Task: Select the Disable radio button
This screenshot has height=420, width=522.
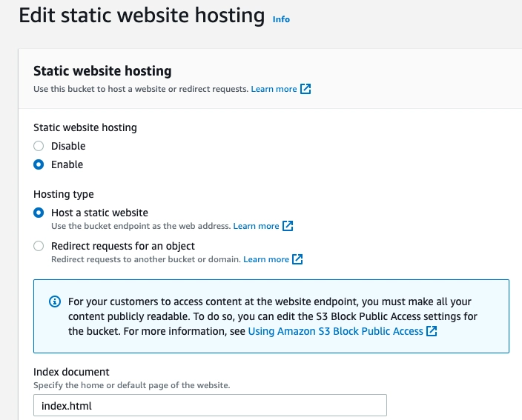Action: point(39,146)
